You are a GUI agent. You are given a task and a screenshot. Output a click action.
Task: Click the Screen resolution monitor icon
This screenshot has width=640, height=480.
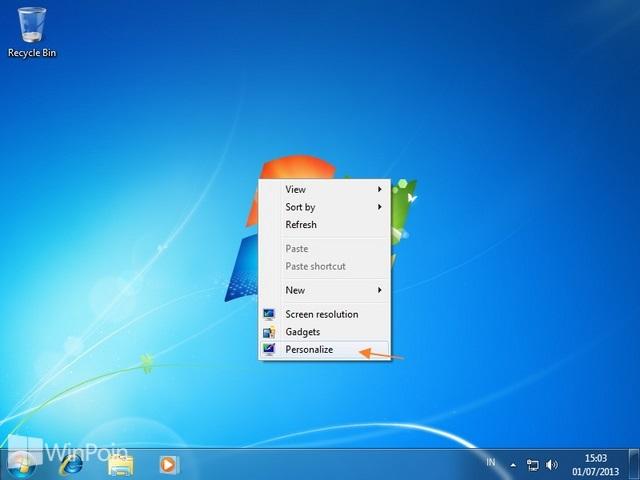click(269, 314)
